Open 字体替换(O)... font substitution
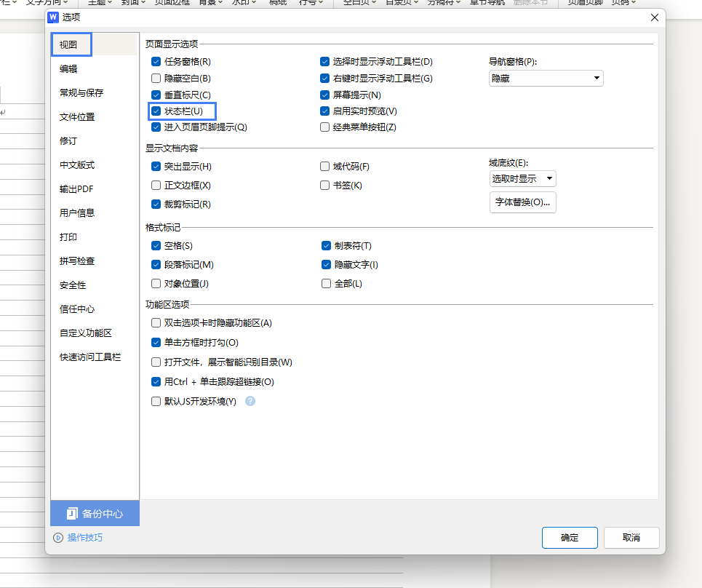The height and width of the screenshot is (588, 702). click(523, 202)
